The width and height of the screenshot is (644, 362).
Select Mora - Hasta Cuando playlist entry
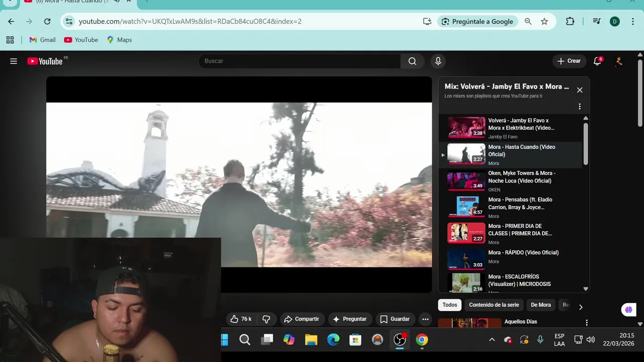[x=511, y=154]
